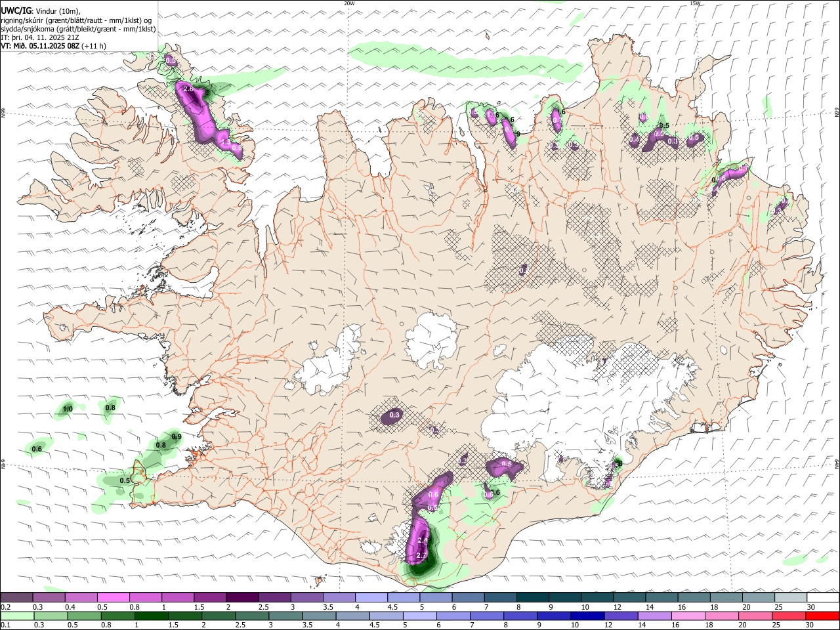Pick the dark teal swatch between 8 and 9
This screenshot has height=630, width=840.
(532, 598)
